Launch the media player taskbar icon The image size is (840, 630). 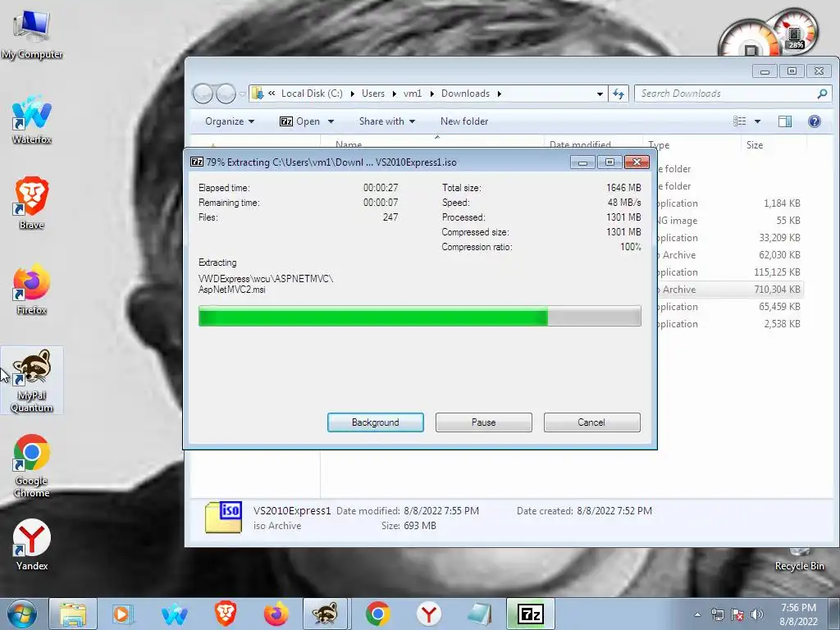point(123,614)
